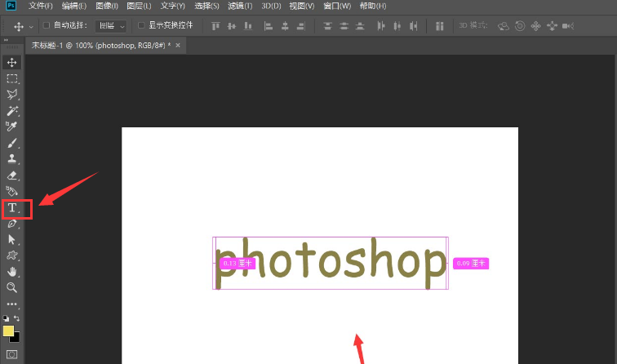Select the Magic Wand tool
This screenshot has width=617, height=364.
11,110
